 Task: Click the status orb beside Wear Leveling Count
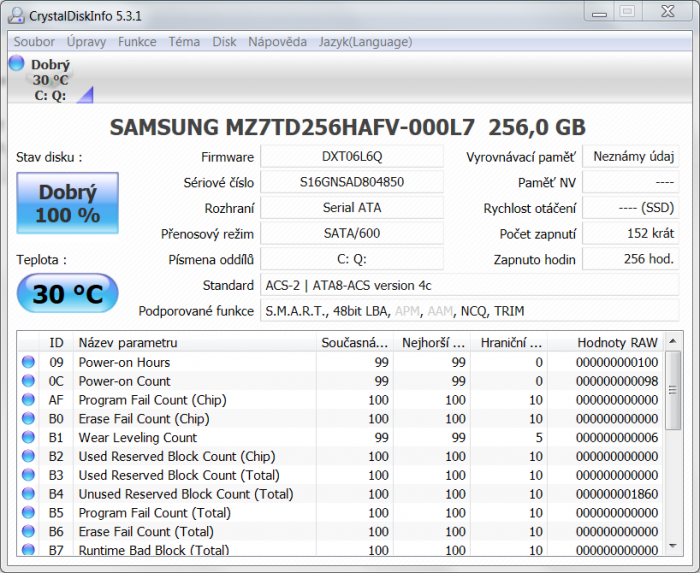pyautogui.click(x=29, y=438)
